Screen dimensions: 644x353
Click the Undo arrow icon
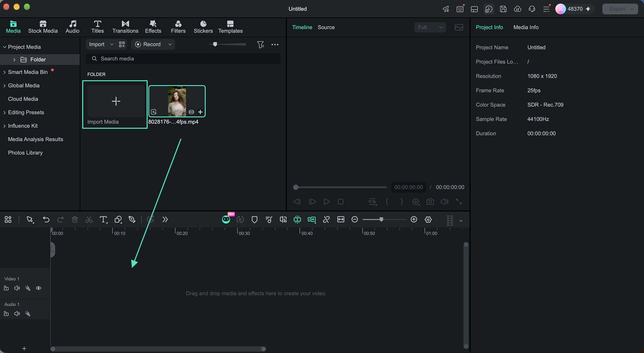[x=46, y=219]
